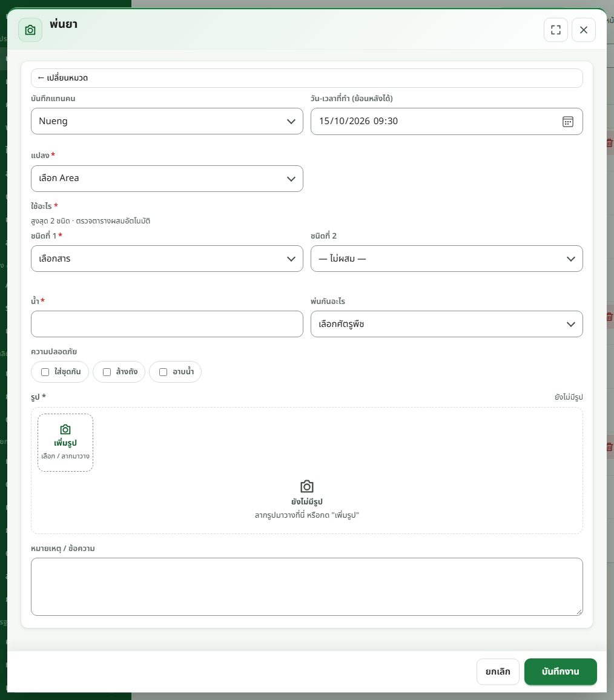Tick the ล้างถัง checkbox

pyautogui.click(x=107, y=372)
